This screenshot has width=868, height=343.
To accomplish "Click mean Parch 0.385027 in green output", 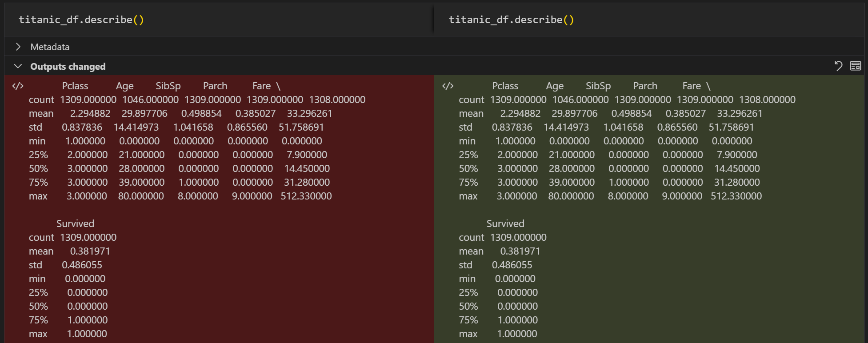I will click(686, 113).
